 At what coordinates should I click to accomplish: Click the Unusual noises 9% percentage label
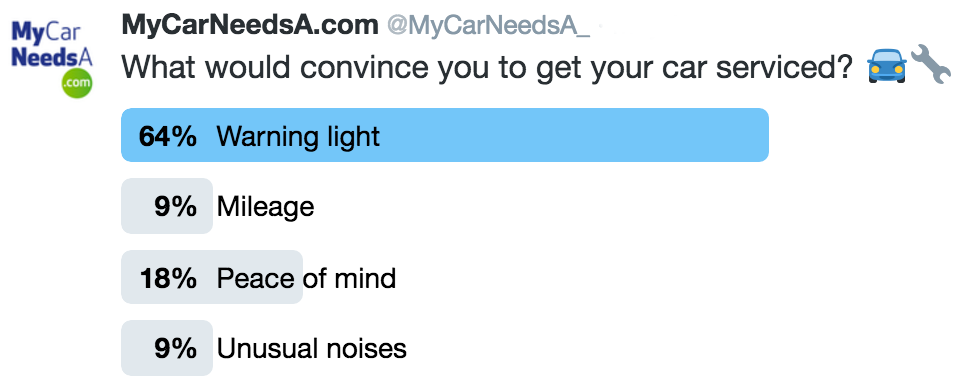click(176, 349)
